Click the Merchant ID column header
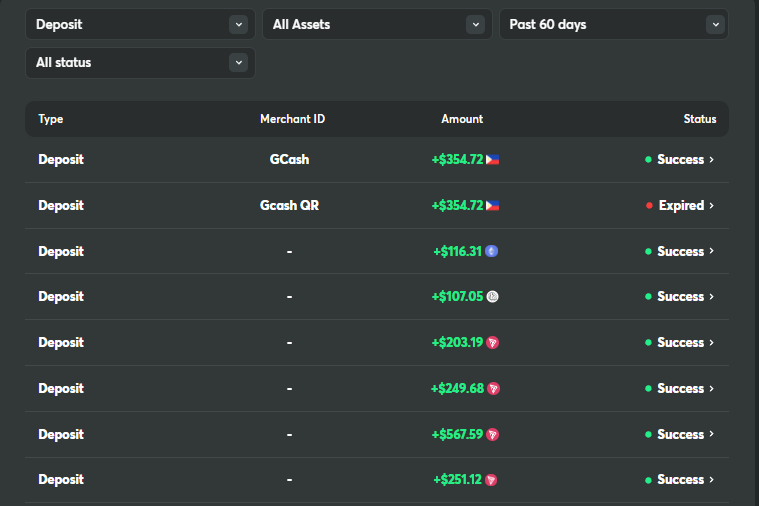 [292, 119]
